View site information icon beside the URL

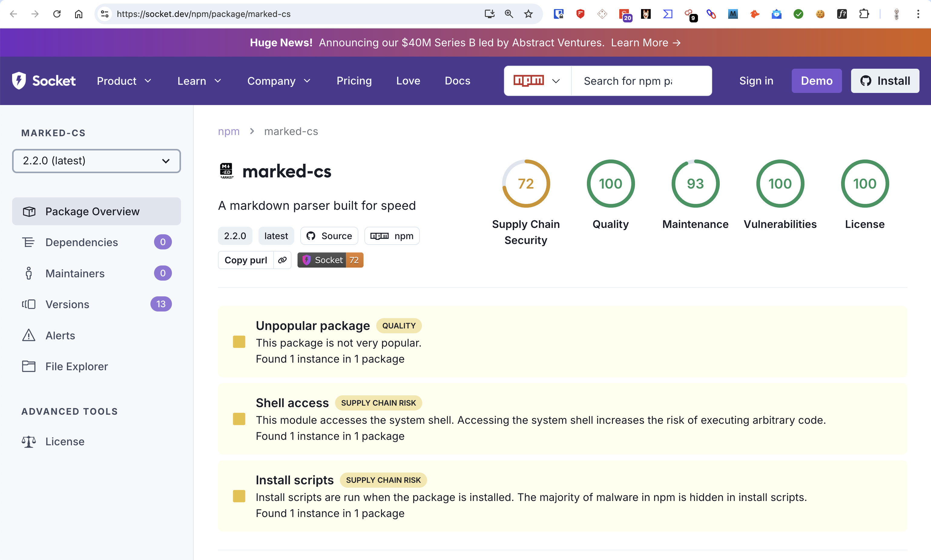104,14
